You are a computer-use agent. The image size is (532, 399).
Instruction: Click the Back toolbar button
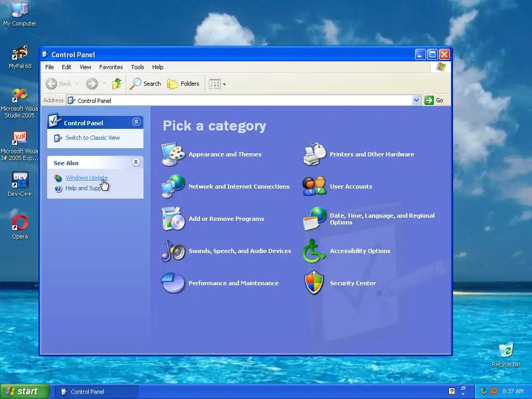pyautogui.click(x=58, y=84)
